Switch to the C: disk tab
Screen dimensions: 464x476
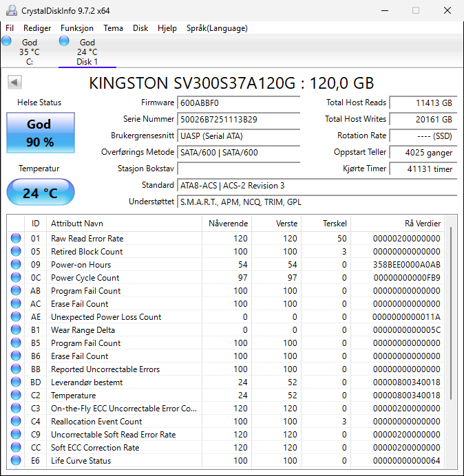(29, 52)
